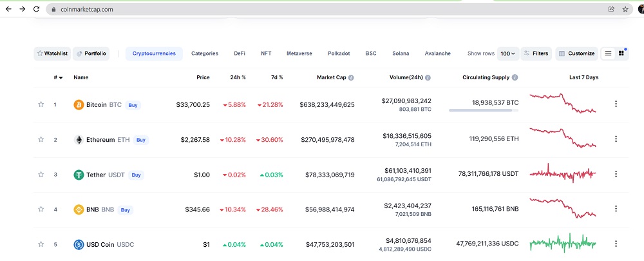Reload the coinmarketcap page
644x261 pixels.
(x=36, y=9)
